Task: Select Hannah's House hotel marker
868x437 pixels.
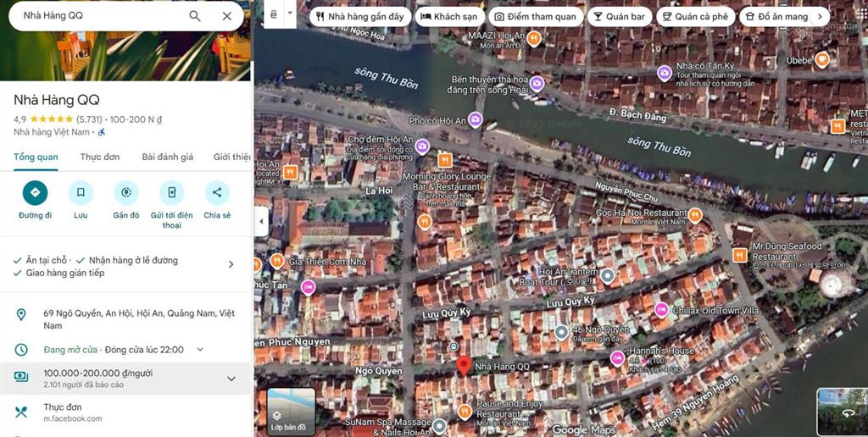Action: (617, 358)
